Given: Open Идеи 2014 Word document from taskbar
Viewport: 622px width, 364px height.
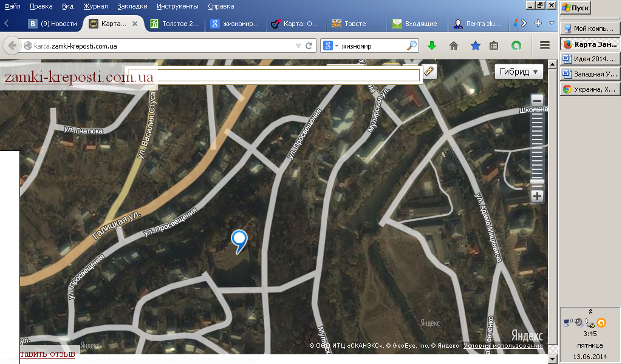Looking at the screenshot, I should 590,59.
